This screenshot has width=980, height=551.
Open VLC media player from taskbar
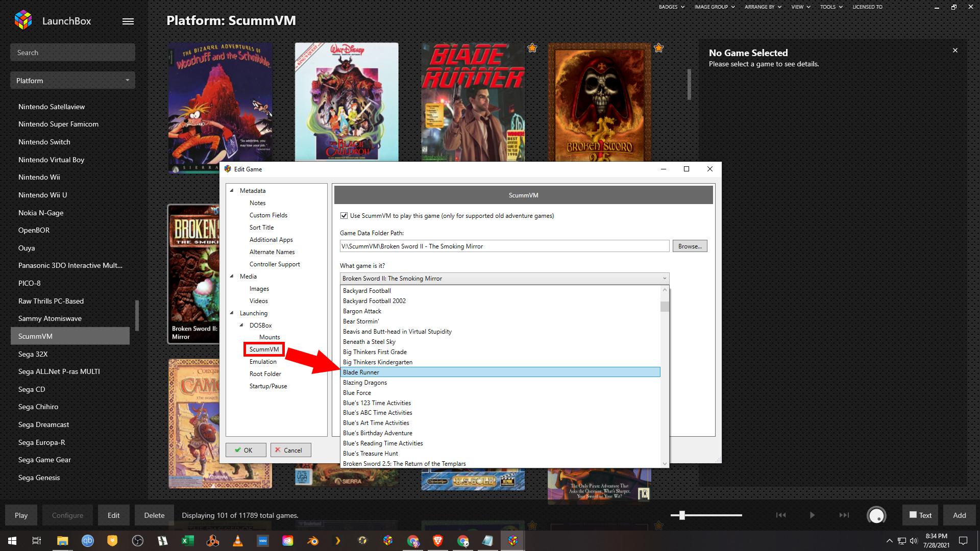(238, 541)
